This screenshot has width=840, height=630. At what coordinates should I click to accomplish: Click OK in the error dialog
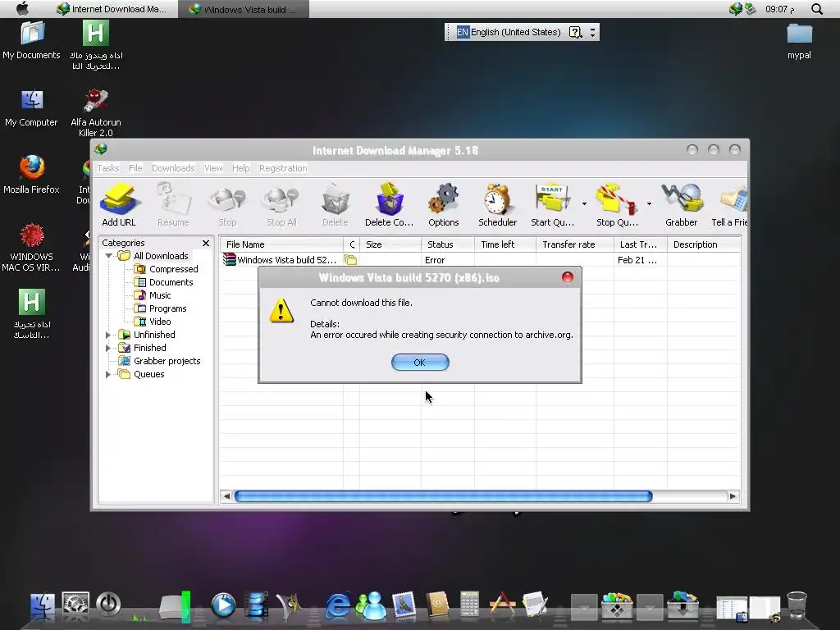[x=420, y=362]
